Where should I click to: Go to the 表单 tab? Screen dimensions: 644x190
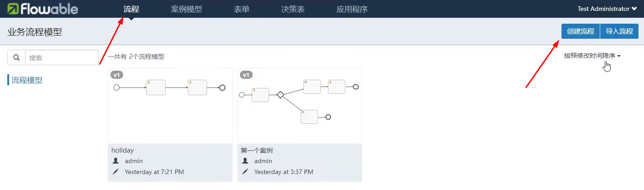(x=241, y=9)
